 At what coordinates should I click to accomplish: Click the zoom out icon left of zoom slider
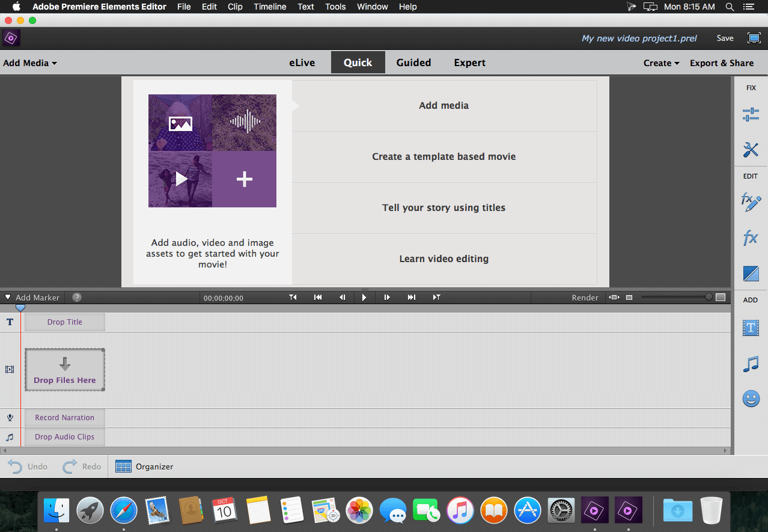629,297
